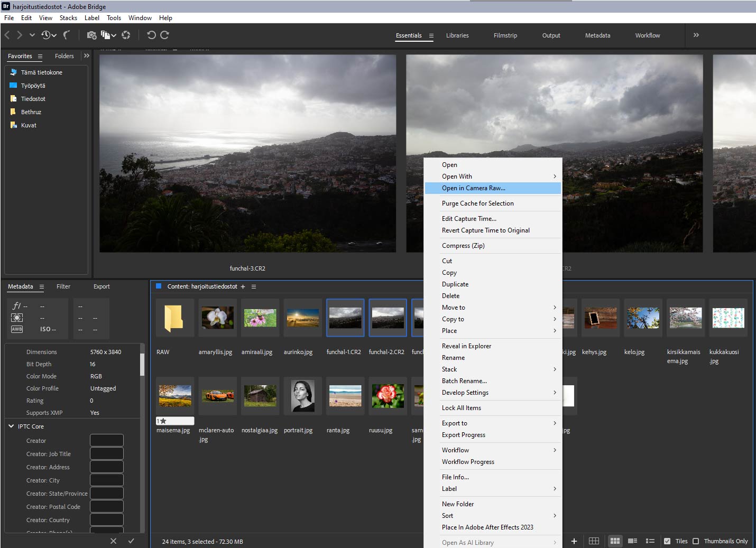The width and height of the screenshot is (756, 548).
Task: Select Työpöytä in Favorites
Action: click(x=33, y=86)
